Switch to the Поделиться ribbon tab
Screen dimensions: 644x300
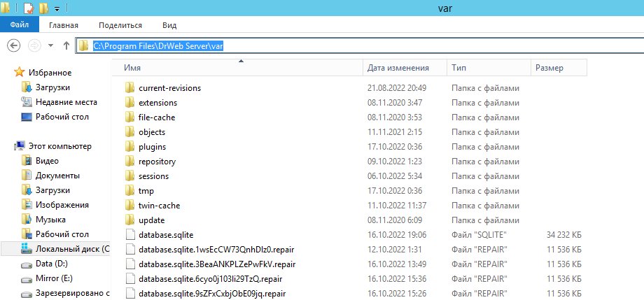(x=120, y=25)
